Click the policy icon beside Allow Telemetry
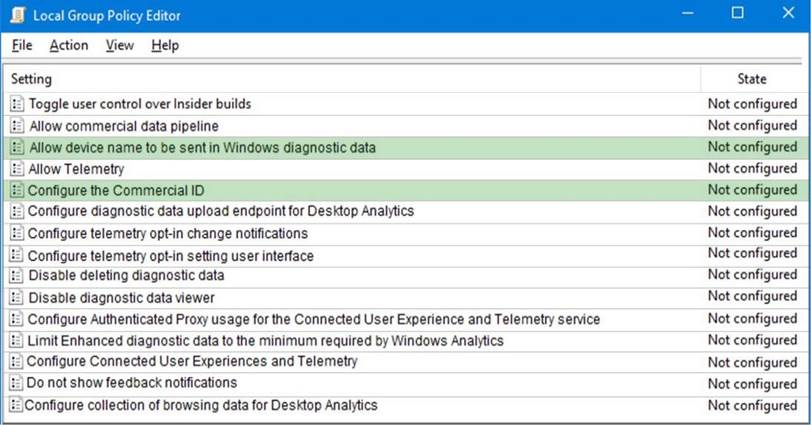The width and height of the screenshot is (811, 425). tap(17, 169)
